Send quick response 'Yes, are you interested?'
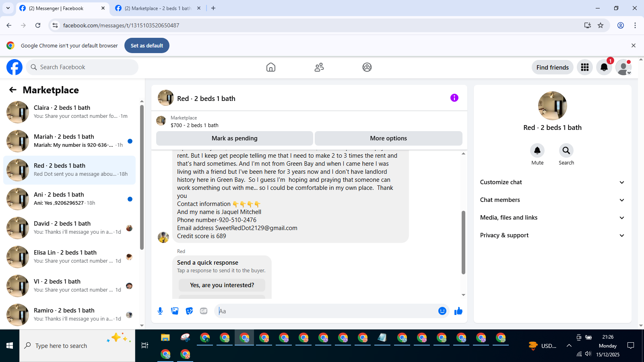This screenshot has width=644, height=362. pos(222,285)
